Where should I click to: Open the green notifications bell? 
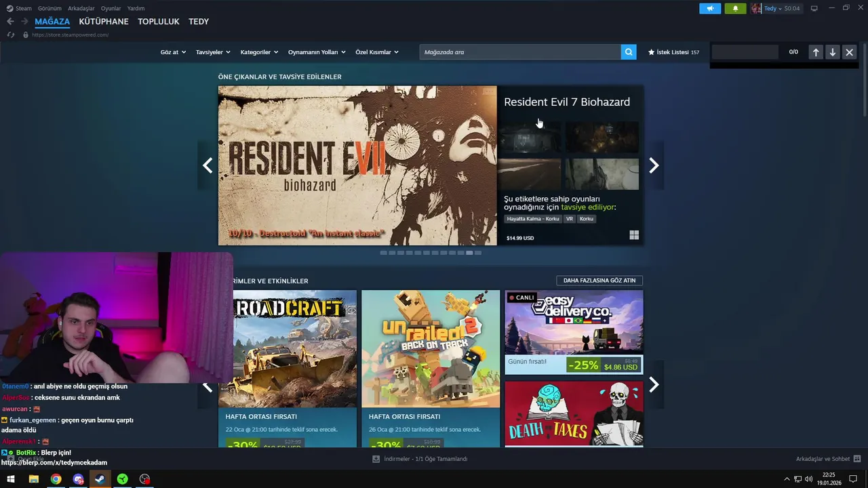[x=735, y=8]
